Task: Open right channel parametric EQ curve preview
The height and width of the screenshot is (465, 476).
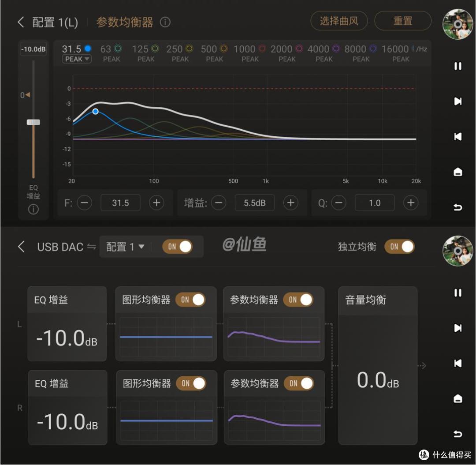Action: pos(275,420)
